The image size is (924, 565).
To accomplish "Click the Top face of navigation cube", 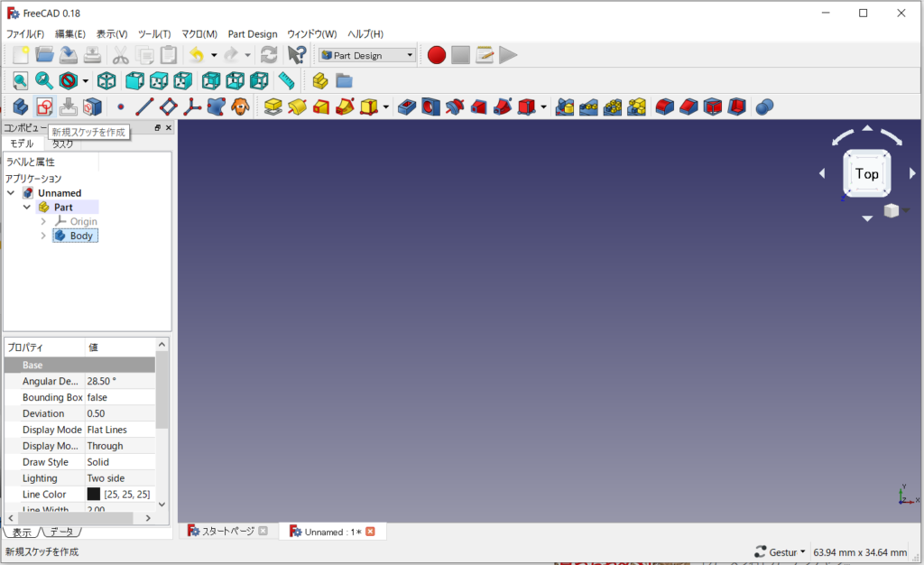I will (x=866, y=174).
